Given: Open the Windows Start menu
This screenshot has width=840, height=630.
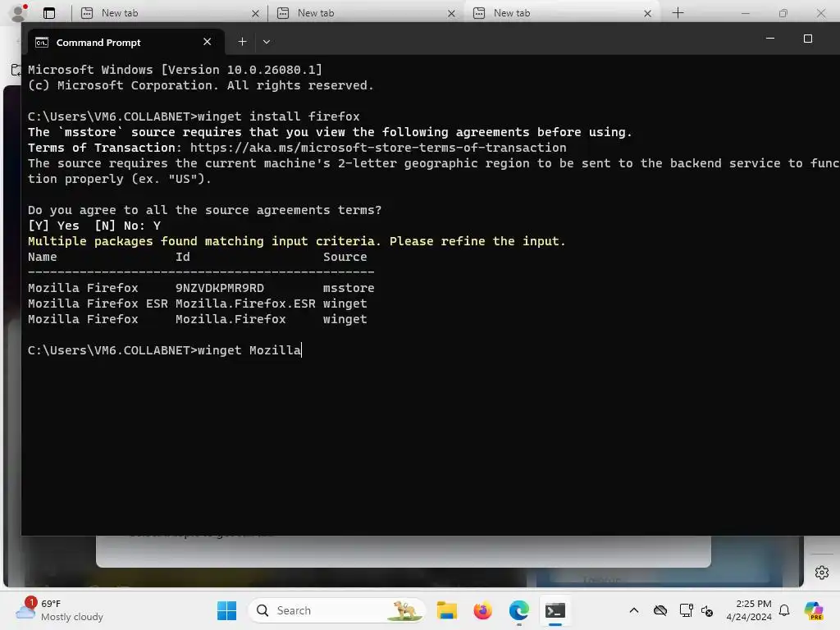Looking at the screenshot, I should click(226, 610).
